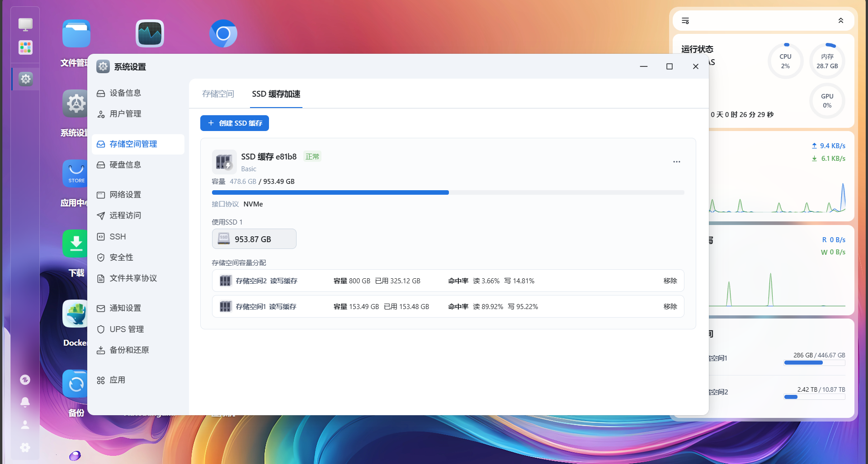Viewport: 868px width, 464px height.
Task: Click the 读 89.92% hit rate value
Action: click(488, 307)
